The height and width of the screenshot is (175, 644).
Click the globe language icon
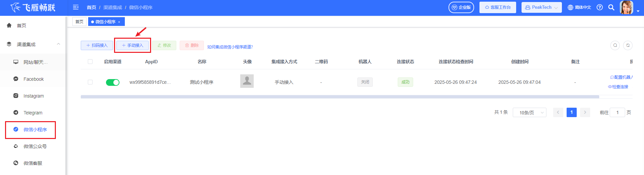[x=570, y=7]
